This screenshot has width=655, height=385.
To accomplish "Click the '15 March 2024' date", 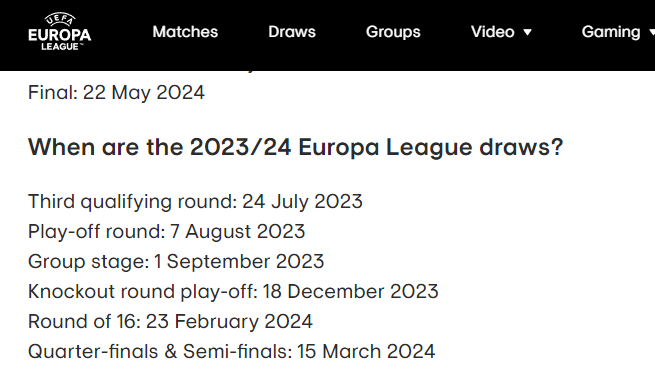I will 366,352.
